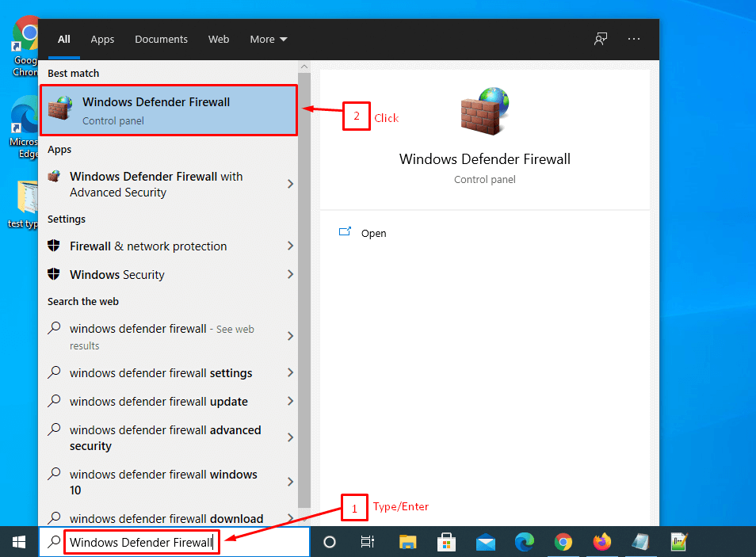The height and width of the screenshot is (557, 756).
Task: Open Mail app from the taskbar
Action: coord(486,543)
